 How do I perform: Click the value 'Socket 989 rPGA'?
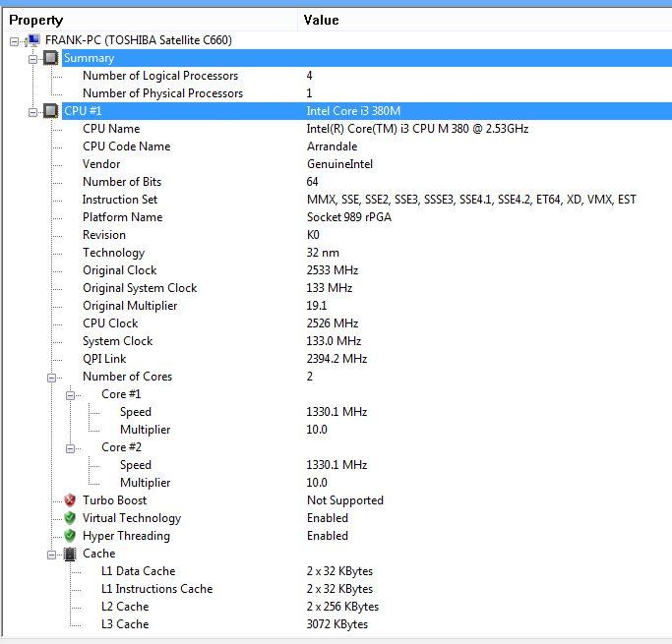pyautogui.click(x=349, y=217)
